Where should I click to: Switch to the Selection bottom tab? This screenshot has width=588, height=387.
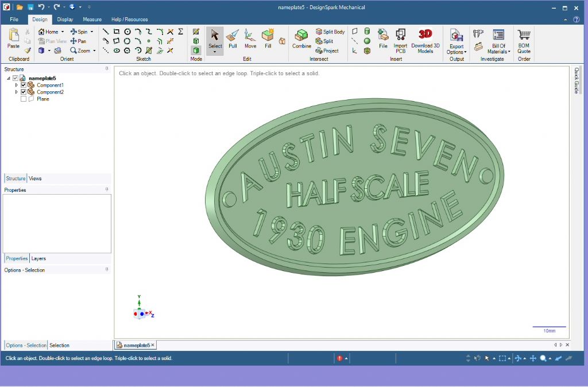(x=59, y=346)
